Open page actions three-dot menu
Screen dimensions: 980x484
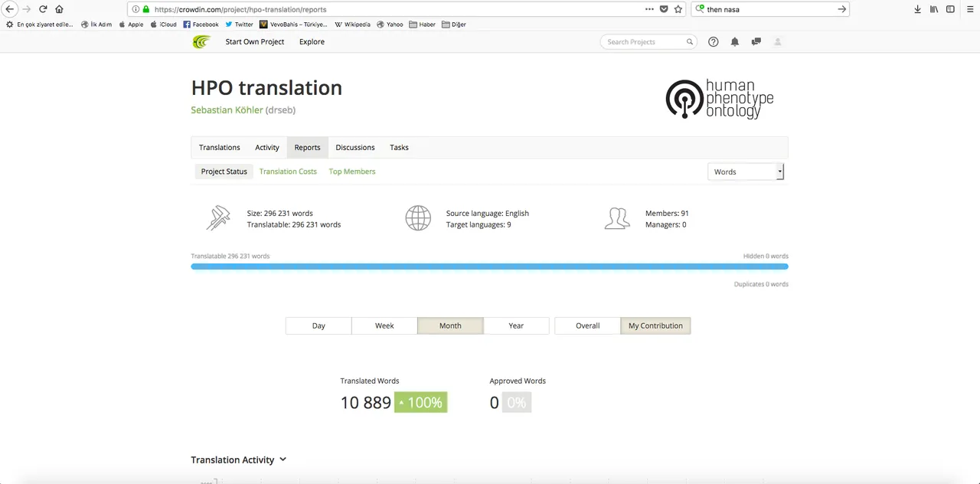pos(649,9)
